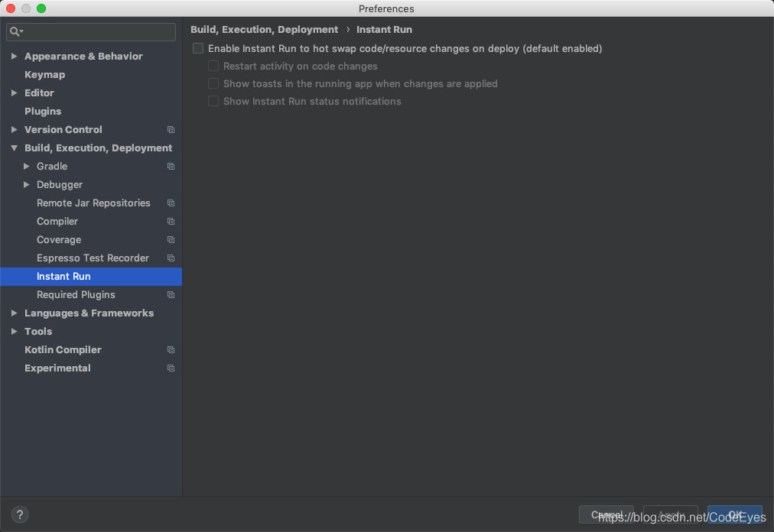Select Debugger settings item
This screenshot has width=774, height=532.
tap(59, 184)
